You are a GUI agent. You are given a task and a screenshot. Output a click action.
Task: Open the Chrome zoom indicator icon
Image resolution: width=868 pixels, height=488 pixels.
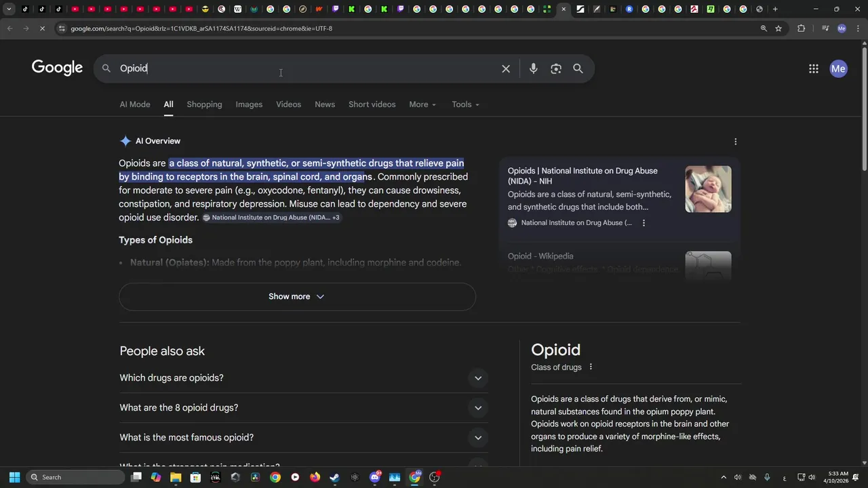(764, 28)
